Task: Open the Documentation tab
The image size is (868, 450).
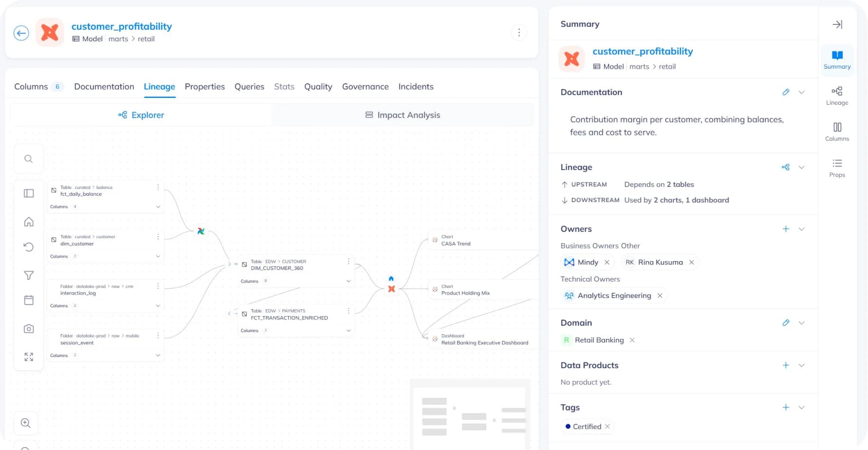Action: pyautogui.click(x=104, y=87)
